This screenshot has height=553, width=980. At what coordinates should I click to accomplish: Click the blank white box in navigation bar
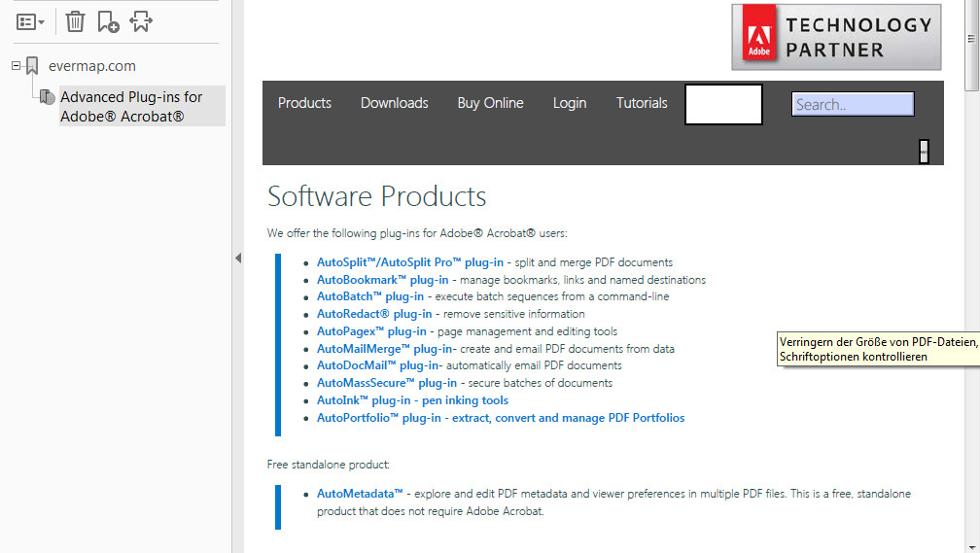[723, 104]
